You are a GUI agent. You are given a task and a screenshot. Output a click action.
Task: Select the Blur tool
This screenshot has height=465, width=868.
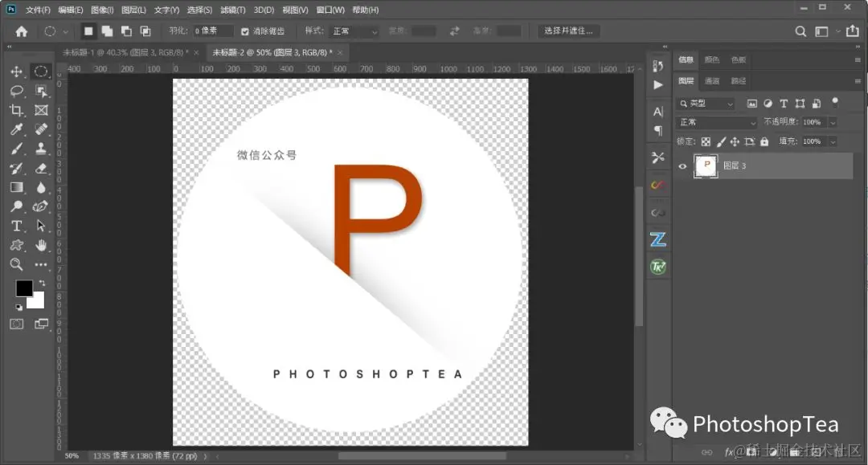pos(41,187)
